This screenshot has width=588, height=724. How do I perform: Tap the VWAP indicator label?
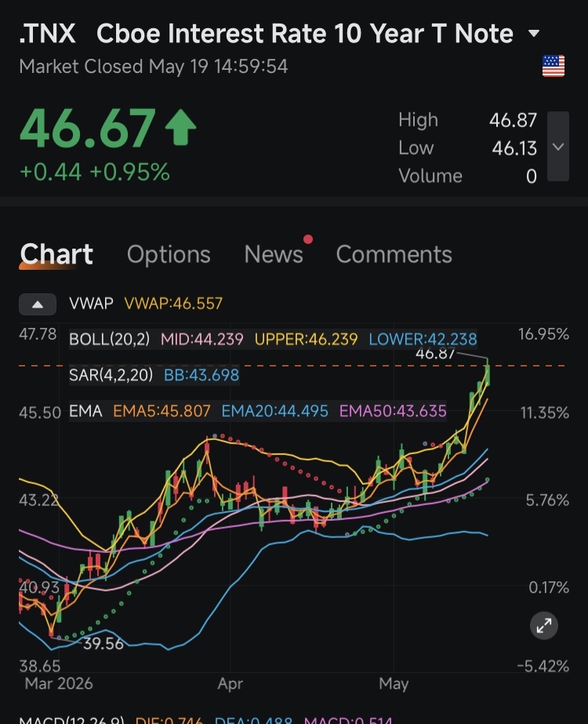click(91, 304)
